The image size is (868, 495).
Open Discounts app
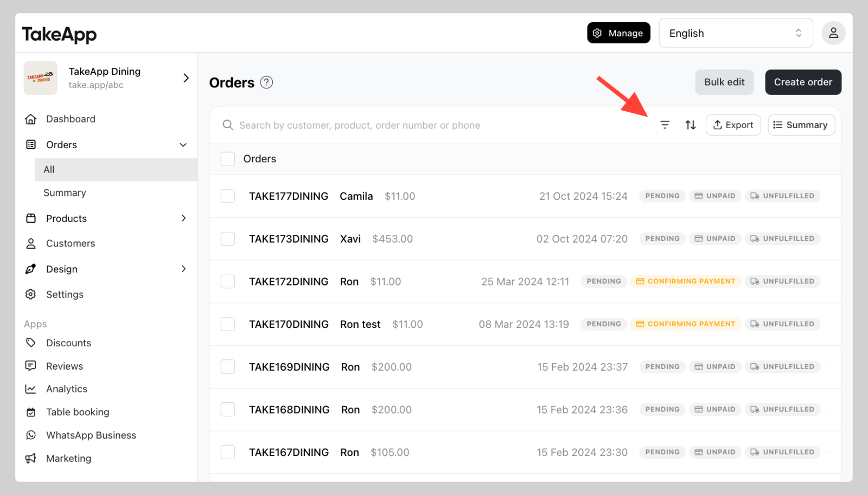click(x=68, y=342)
